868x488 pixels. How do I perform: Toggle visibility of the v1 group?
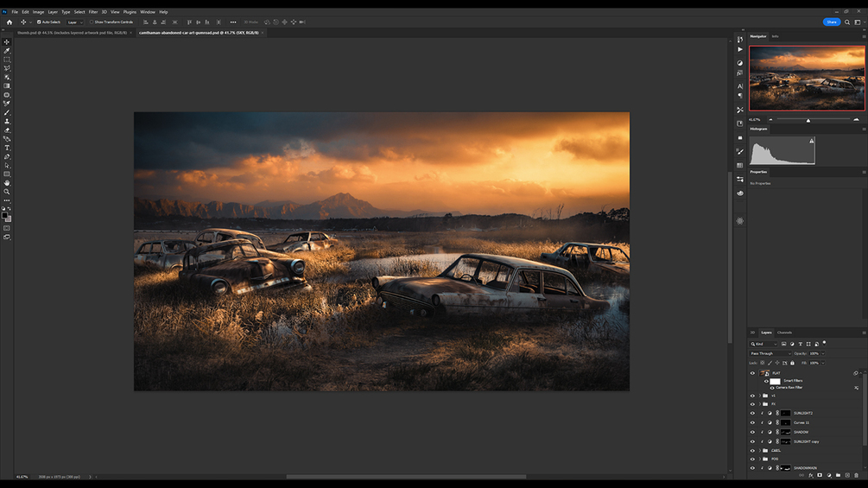[752, 396]
